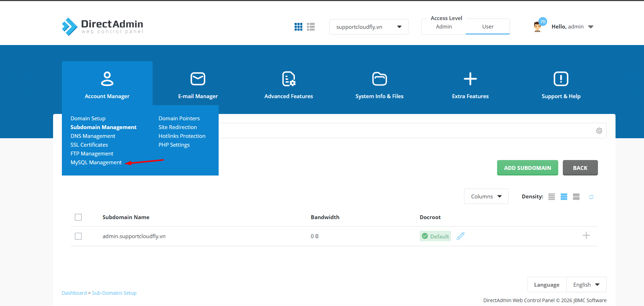The width and height of the screenshot is (644, 306).
Task: Open Support & Help exclamation icon
Action: [x=561, y=79]
